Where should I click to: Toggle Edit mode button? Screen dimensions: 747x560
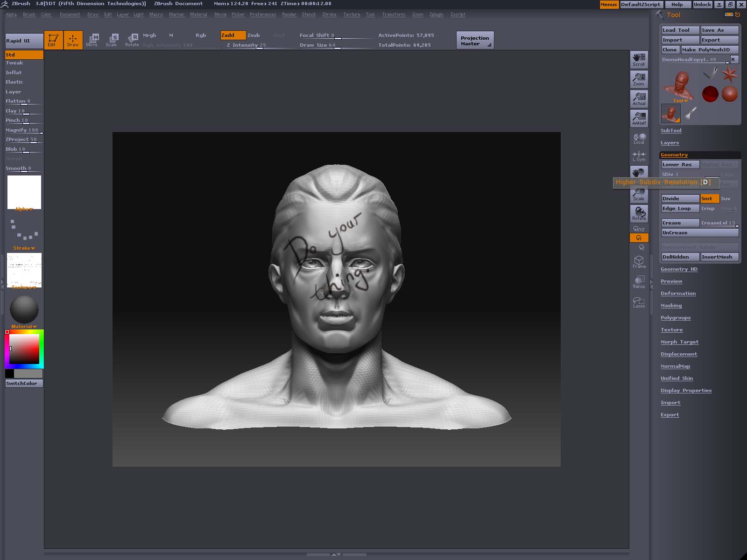(53, 40)
